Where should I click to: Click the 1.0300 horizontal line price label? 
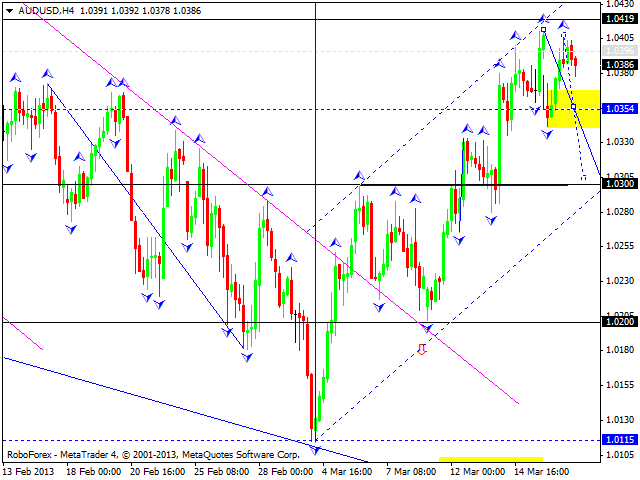point(620,184)
